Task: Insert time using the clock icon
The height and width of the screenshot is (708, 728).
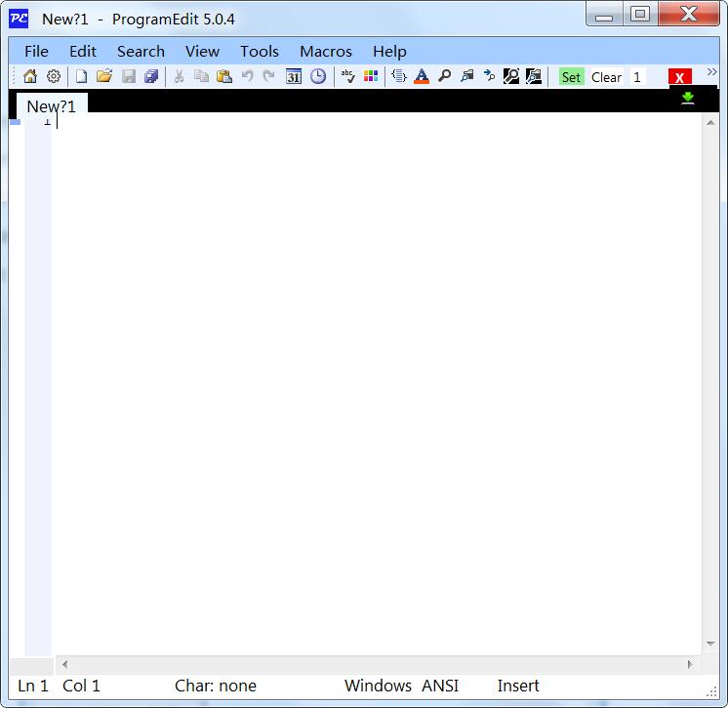Action: pos(318,76)
